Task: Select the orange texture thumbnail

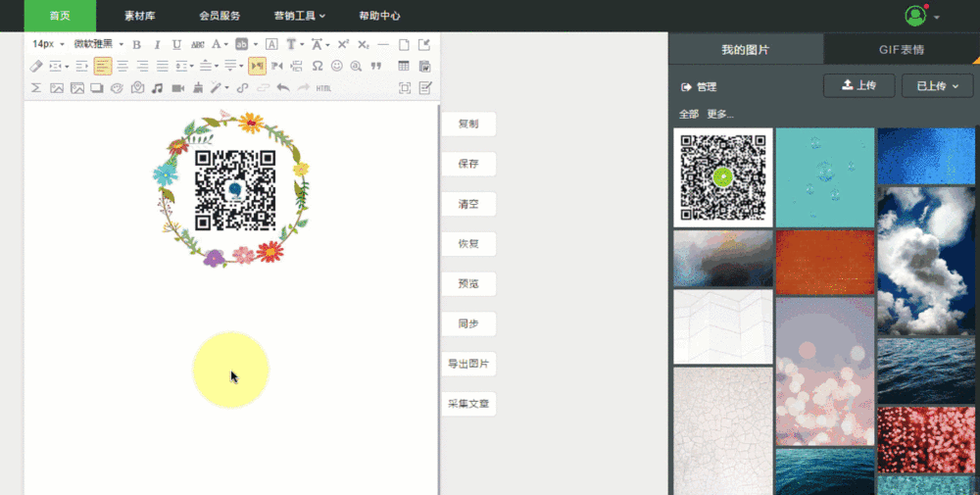Action: [825, 262]
